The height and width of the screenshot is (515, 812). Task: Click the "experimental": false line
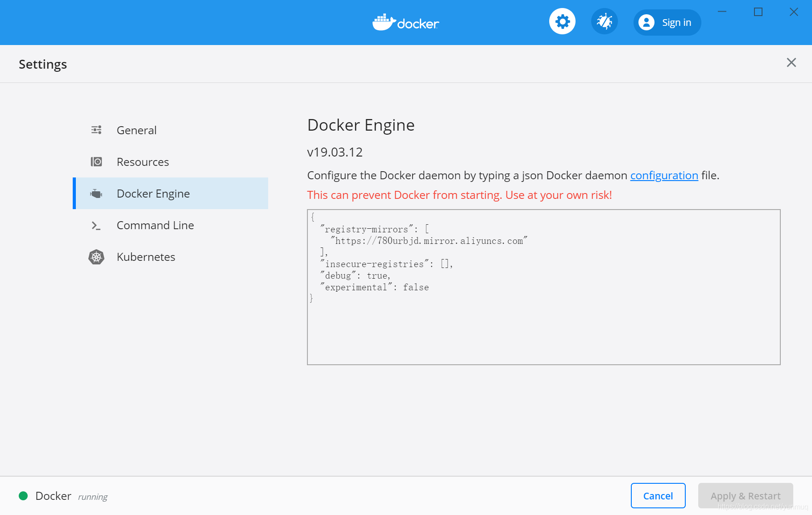click(374, 287)
